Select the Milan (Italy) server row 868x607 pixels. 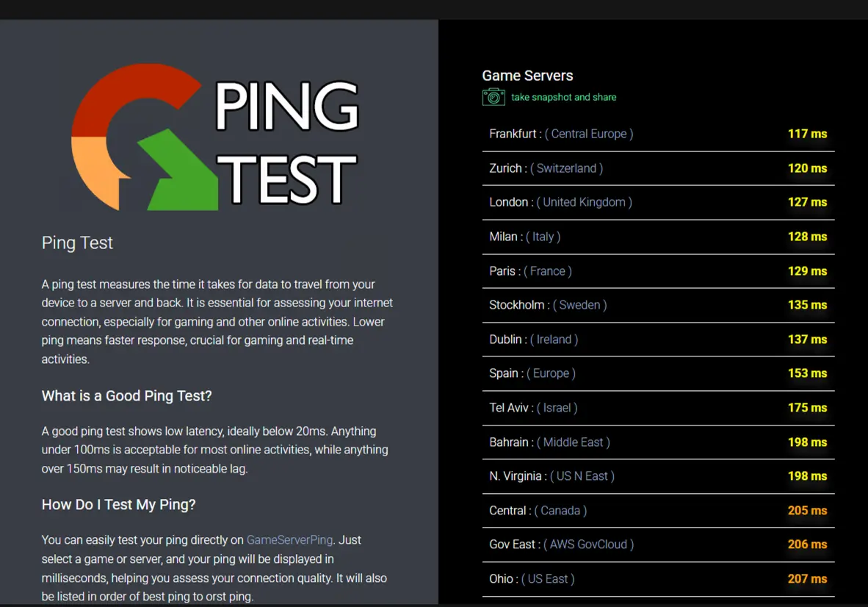point(658,237)
